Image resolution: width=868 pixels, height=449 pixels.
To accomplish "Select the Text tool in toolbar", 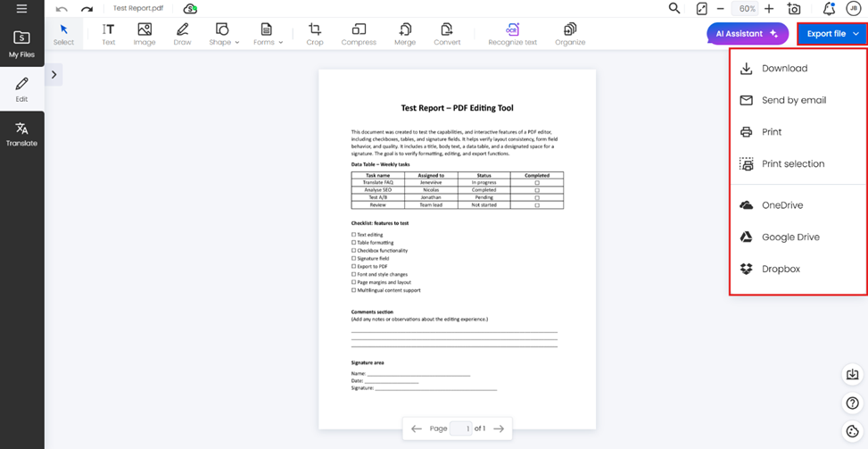I will pos(108,34).
